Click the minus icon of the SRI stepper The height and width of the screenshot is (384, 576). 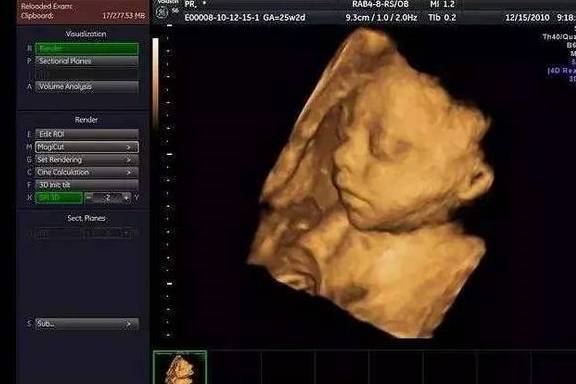(89, 198)
